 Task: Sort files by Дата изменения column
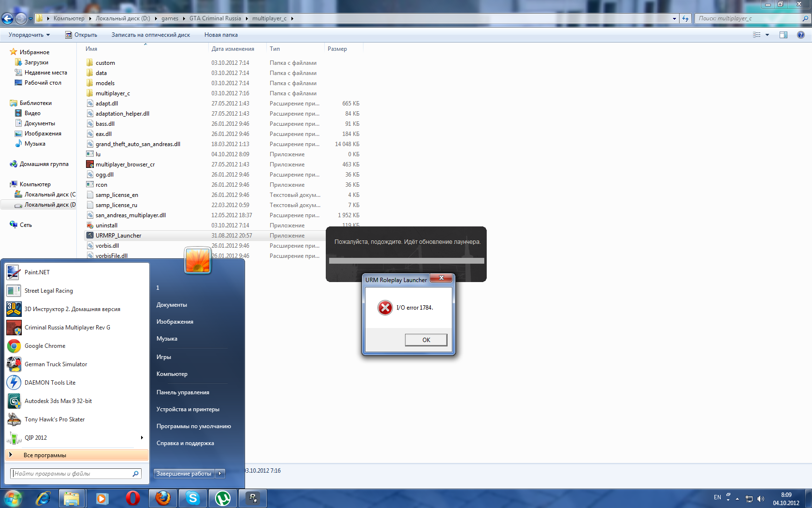[x=233, y=49]
